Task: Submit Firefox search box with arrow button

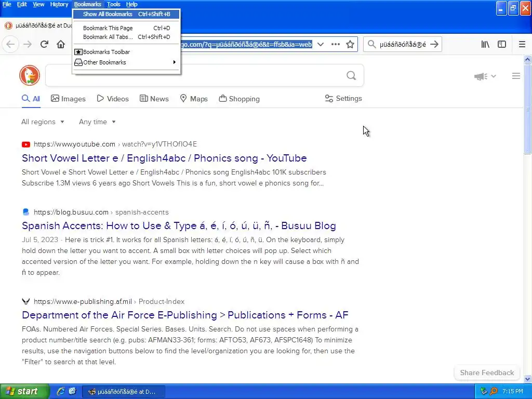Action: click(434, 44)
